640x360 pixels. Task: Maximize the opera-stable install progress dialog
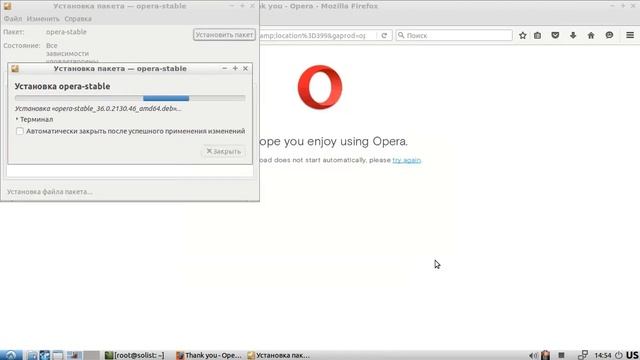click(x=235, y=69)
